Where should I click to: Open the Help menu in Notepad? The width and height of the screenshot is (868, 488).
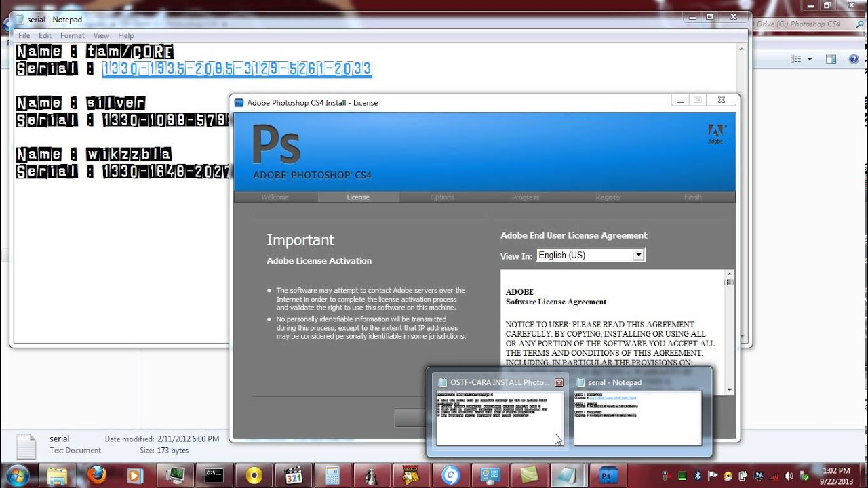126,35
